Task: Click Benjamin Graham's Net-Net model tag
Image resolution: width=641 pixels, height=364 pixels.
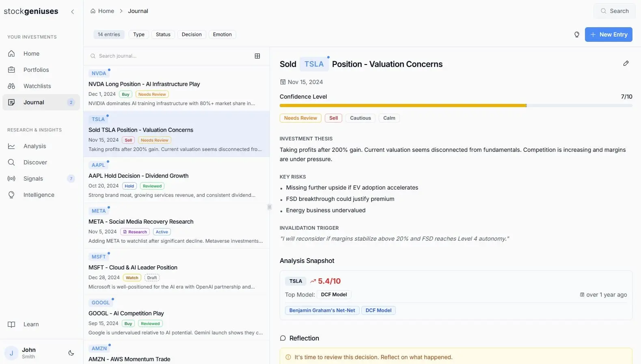Action: coord(322,310)
